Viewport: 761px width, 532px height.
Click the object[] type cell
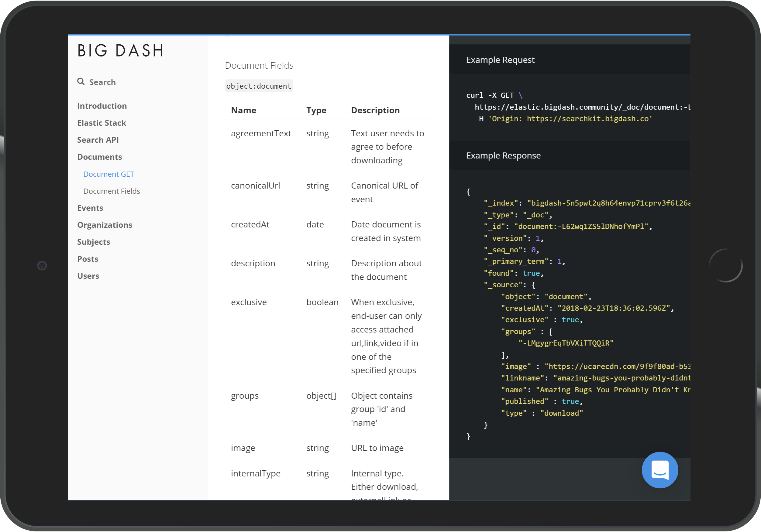tap(321, 396)
